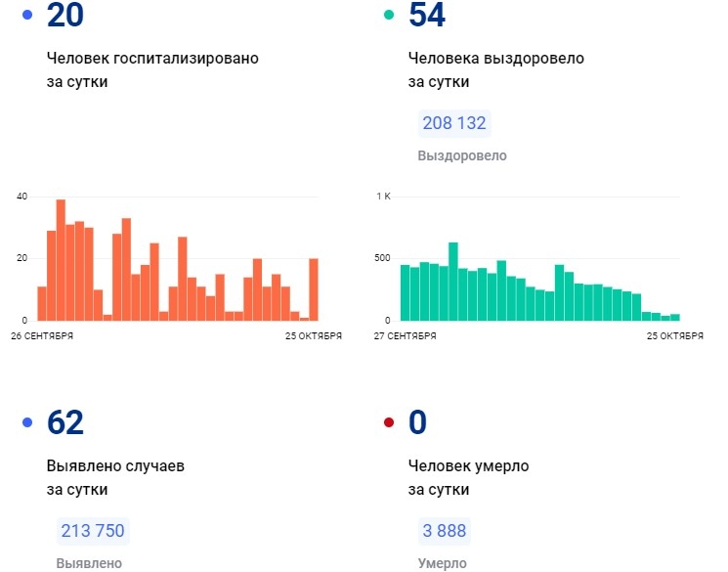This screenshot has height=572, width=728.
Task: Click the red dot beside number 0
Action: (x=389, y=423)
